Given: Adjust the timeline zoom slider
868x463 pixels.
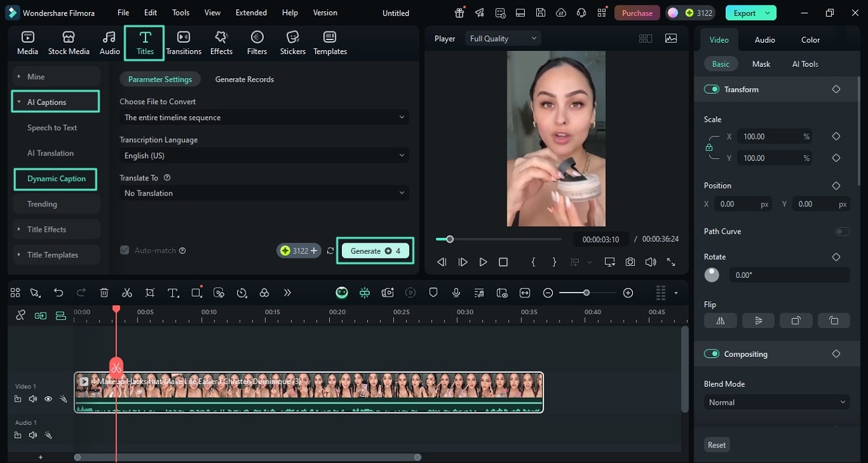Looking at the screenshot, I should (x=587, y=293).
